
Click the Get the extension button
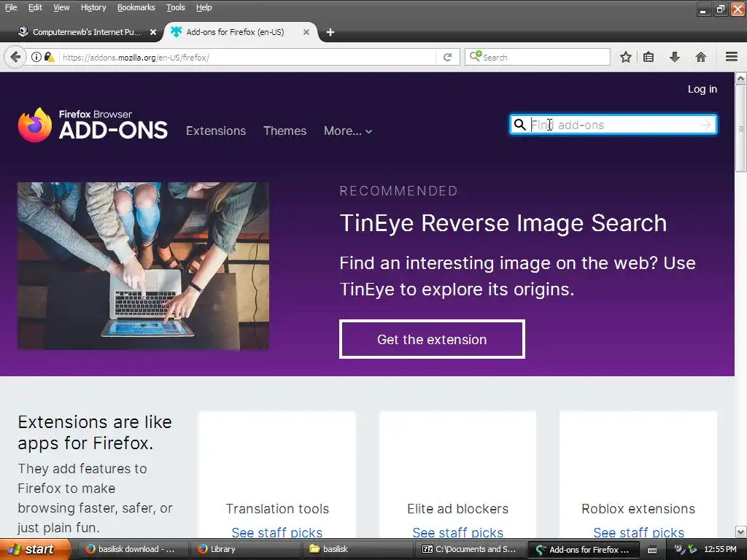click(x=432, y=339)
